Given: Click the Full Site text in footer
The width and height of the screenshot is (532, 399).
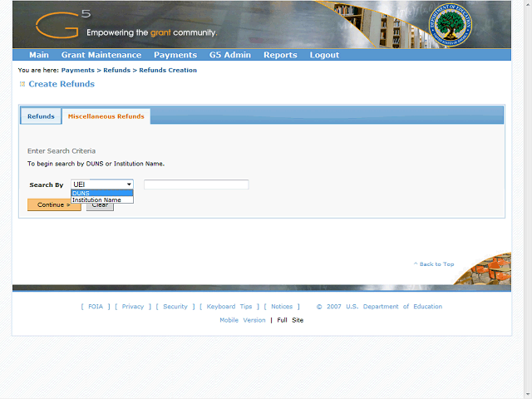Looking at the screenshot, I should (x=290, y=320).
